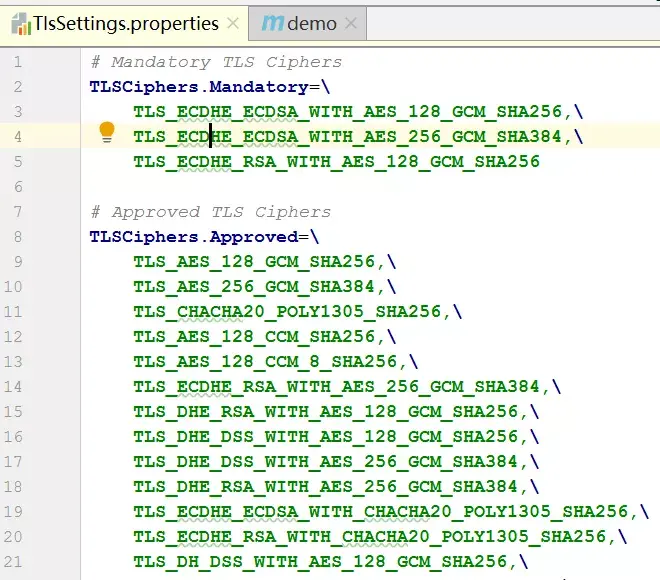Click TLS_AES_128_CCM_8_SHA256 cipher entry
This screenshot has height=580, width=660.
(x=265, y=362)
